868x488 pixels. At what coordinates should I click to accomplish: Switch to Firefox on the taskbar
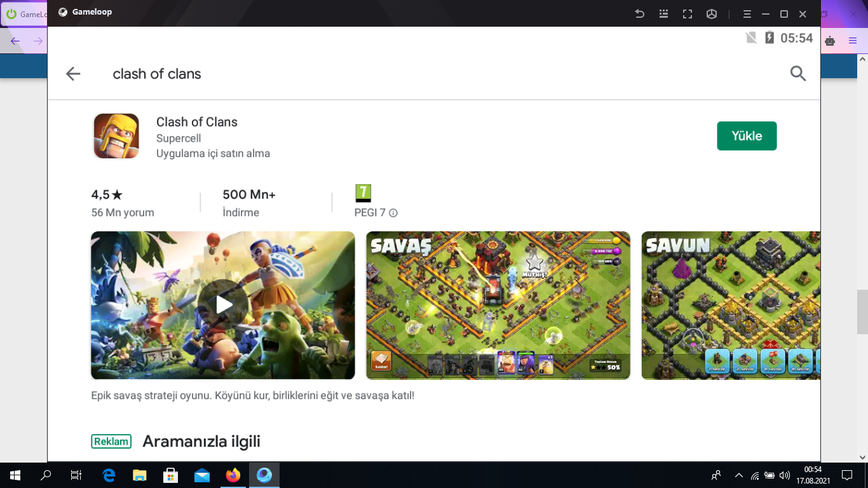click(233, 475)
